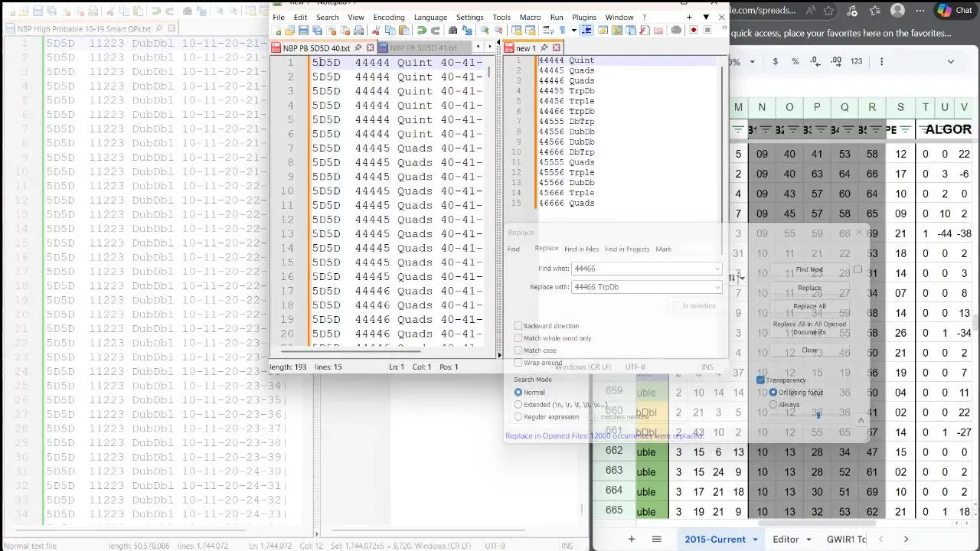Click the Save All icon in Notepad++ toolbar
Screen dimensions: 980x551
click(317, 30)
